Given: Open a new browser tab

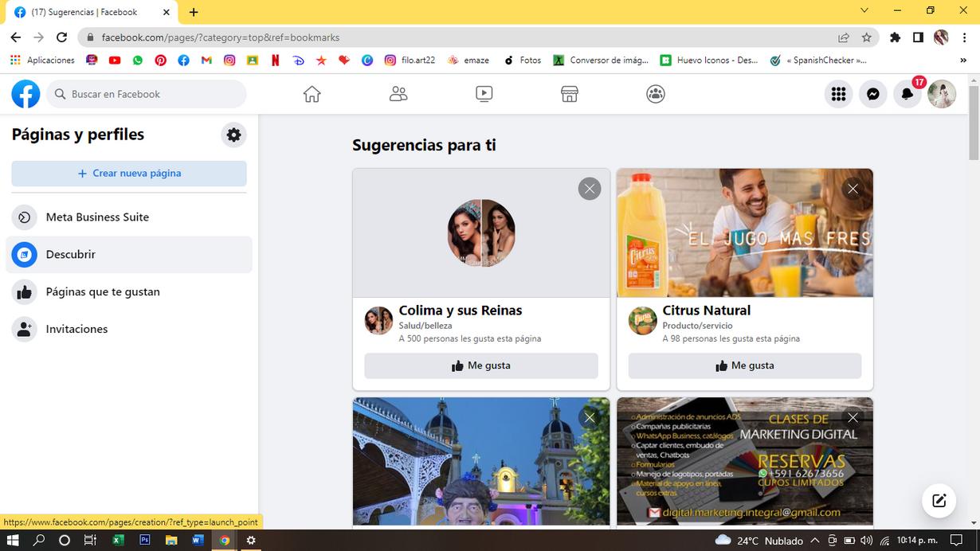Looking at the screenshot, I should click(194, 12).
